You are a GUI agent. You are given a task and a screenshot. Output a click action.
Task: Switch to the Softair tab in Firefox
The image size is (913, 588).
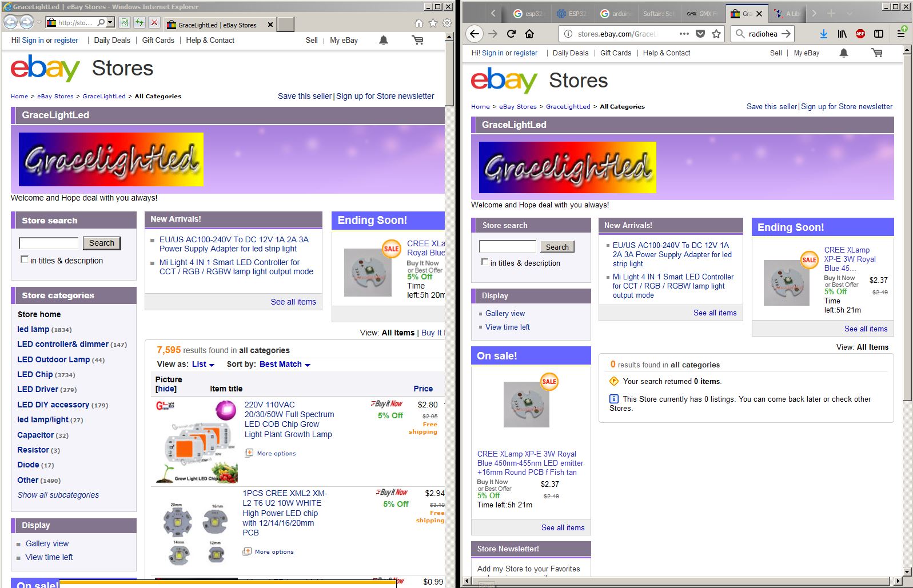pos(659,14)
